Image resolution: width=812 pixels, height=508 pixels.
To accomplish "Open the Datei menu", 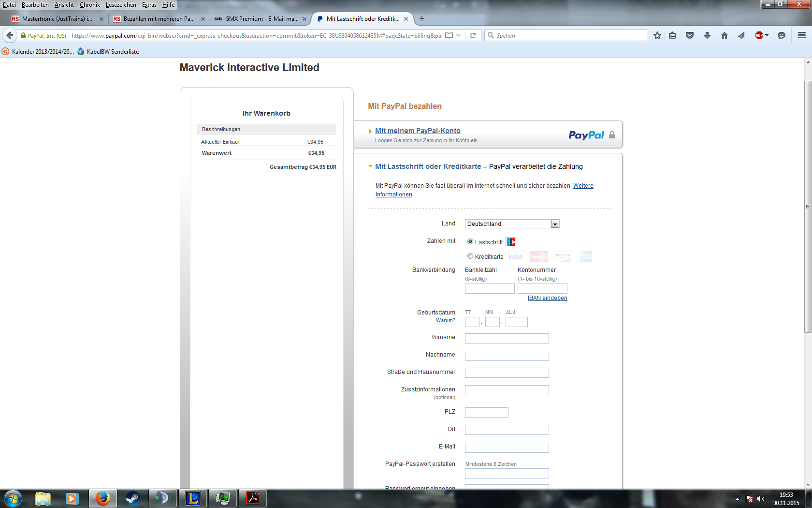I will [x=9, y=5].
